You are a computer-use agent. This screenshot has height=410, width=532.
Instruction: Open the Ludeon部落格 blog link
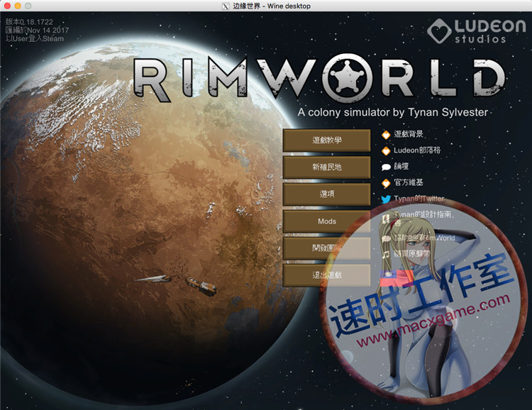(x=417, y=150)
